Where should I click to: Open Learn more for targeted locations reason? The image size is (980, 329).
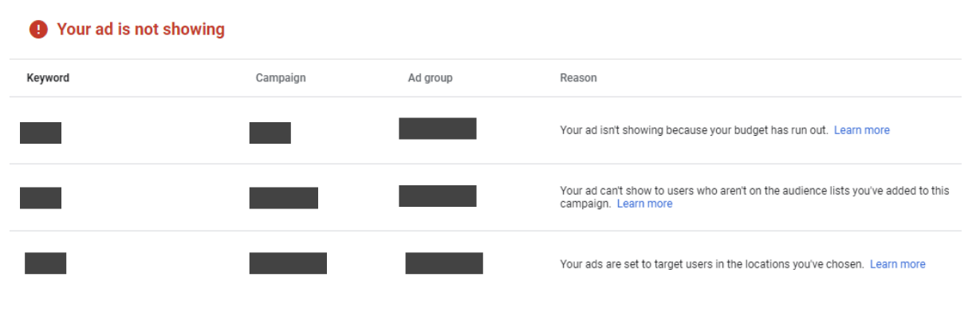pyautogui.click(x=897, y=264)
